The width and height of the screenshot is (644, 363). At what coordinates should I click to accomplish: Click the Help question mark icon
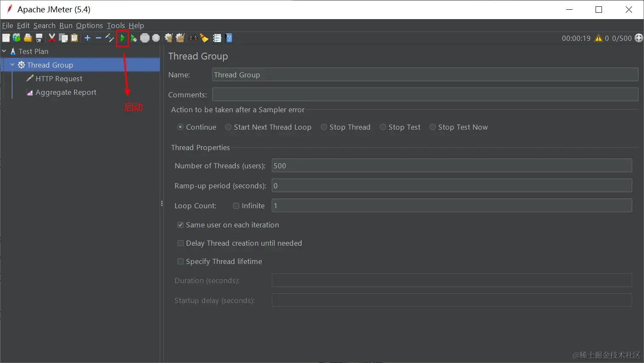click(x=229, y=38)
